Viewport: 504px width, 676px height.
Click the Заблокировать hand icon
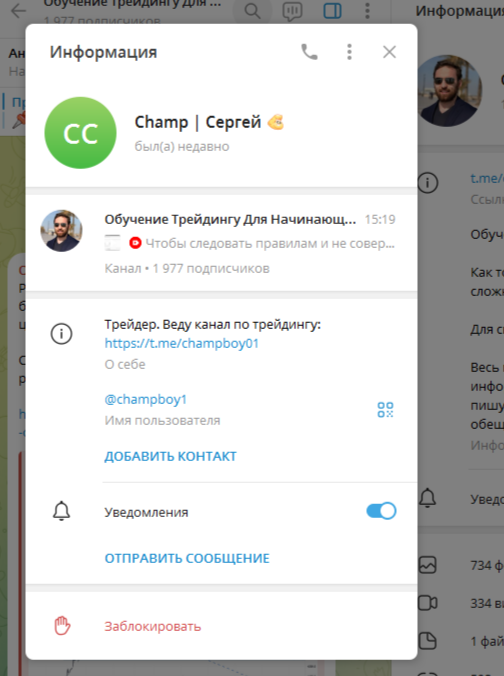tap(62, 626)
